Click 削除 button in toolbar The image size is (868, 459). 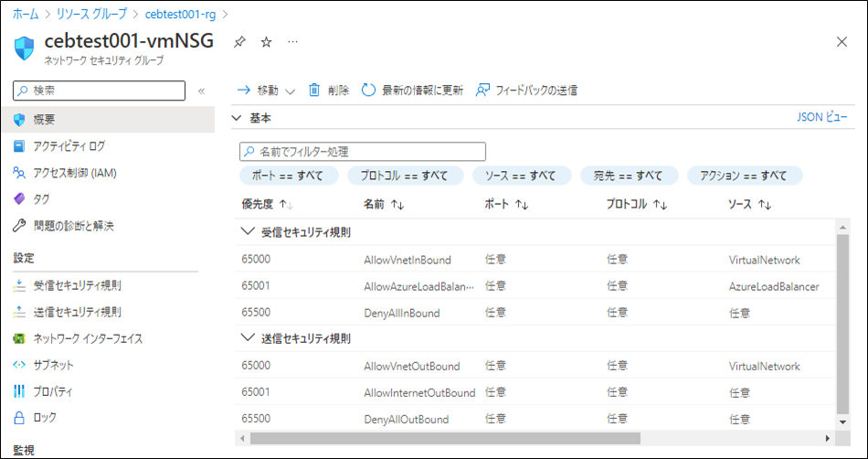pos(328,91)
